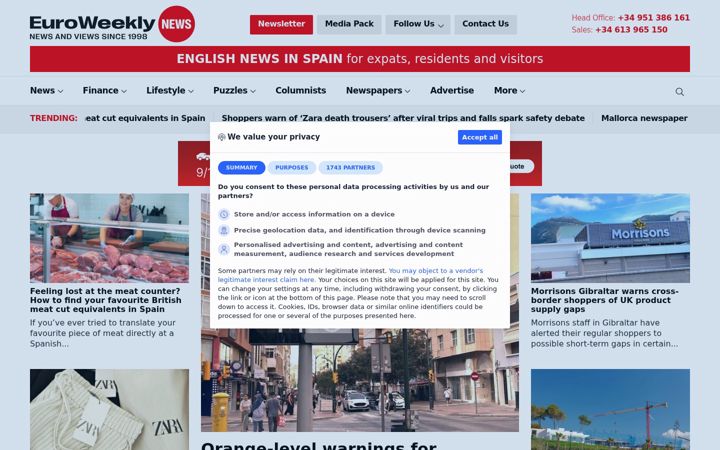The image size is (720, 450).
Task: Click the Zara clothing tags thumbnail
Action: click(x=109, y=409)
